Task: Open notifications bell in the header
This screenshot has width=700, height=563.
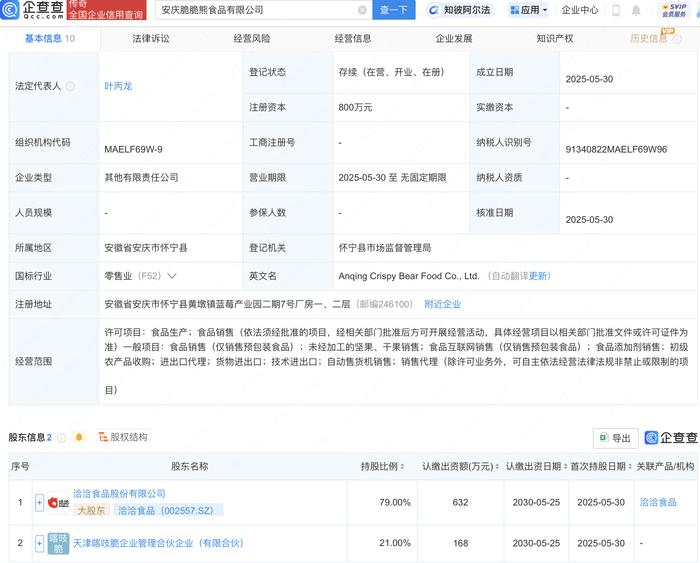Action: coord(636,10)
